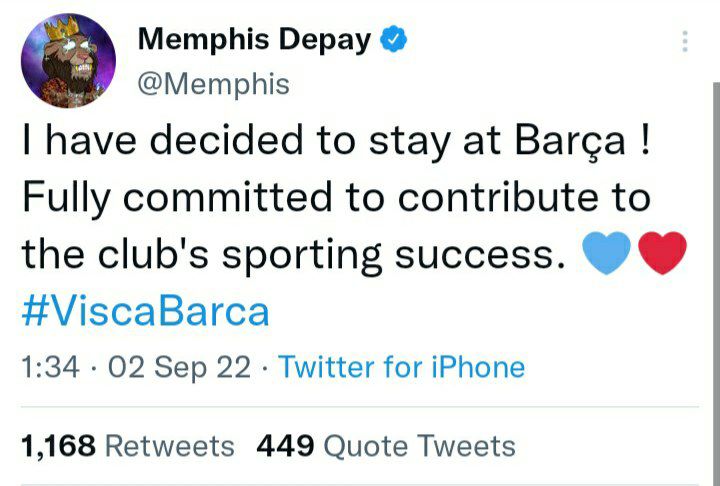
Task: View the 449 Quote Tweets list
Action: pos(386,445)
